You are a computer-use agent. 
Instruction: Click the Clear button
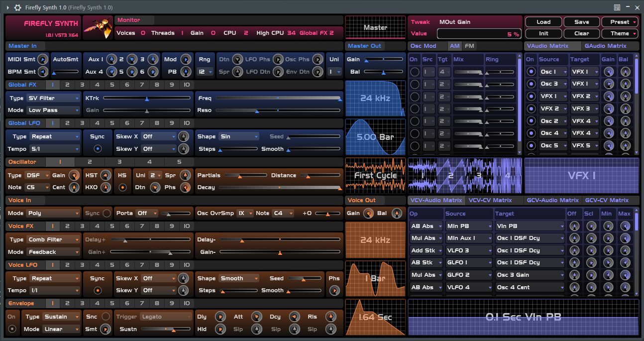coord(581,33)
